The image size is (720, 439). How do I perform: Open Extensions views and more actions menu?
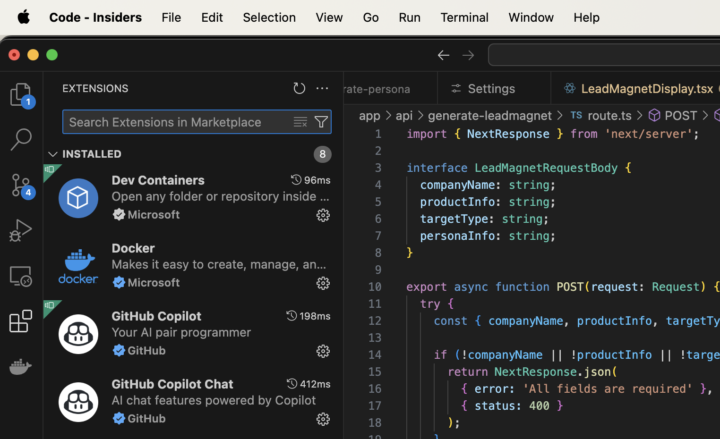pos(322,88)
